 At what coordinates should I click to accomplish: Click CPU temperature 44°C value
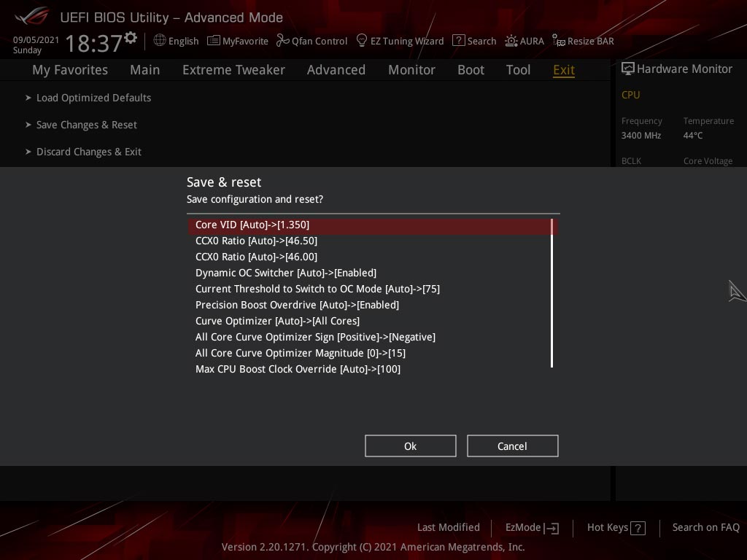click(x=693, y=135)
